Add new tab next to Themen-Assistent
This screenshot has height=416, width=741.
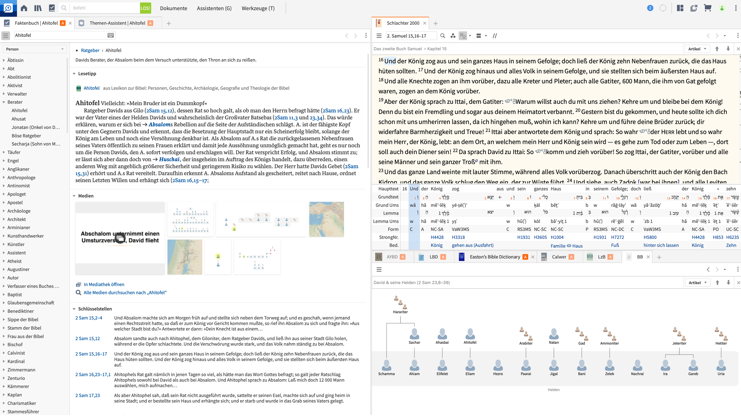[x=169, y=23]
